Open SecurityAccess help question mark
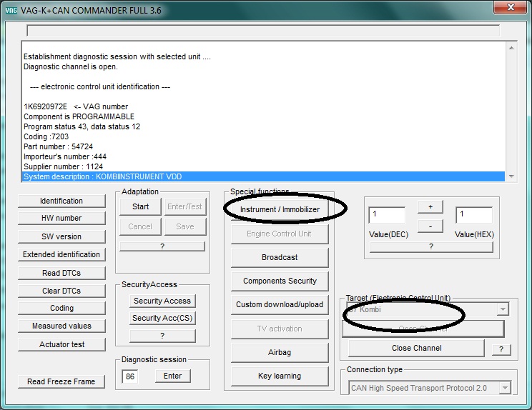This screenshot has height=410, width=532. point(162,336)
